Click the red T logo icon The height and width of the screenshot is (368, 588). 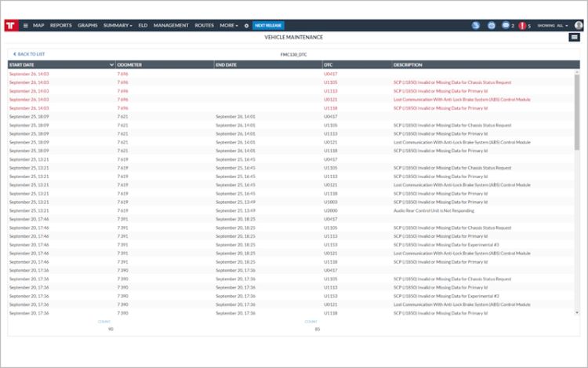tap(12, 25)
